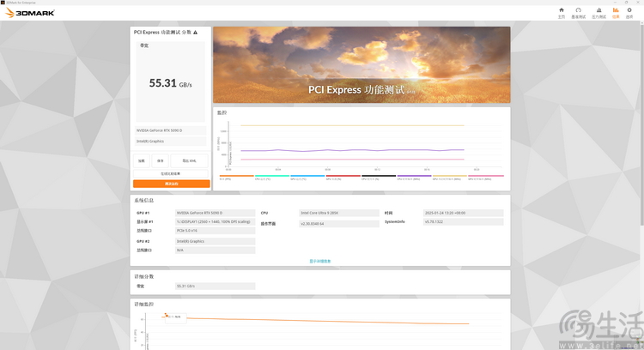644x350 pixels.
Task: Select the orange Results (结果) chart icon
Action: (x=616, y=13)
